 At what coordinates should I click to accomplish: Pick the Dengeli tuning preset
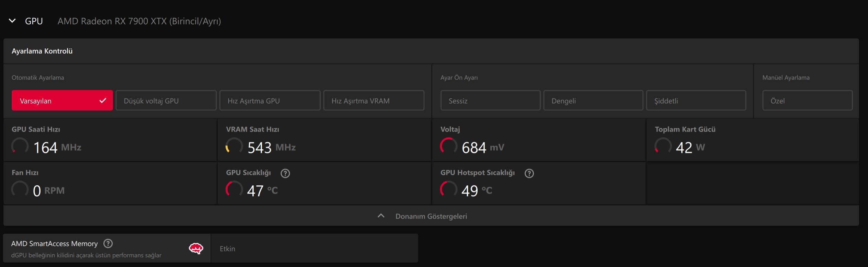coord(593,101)
